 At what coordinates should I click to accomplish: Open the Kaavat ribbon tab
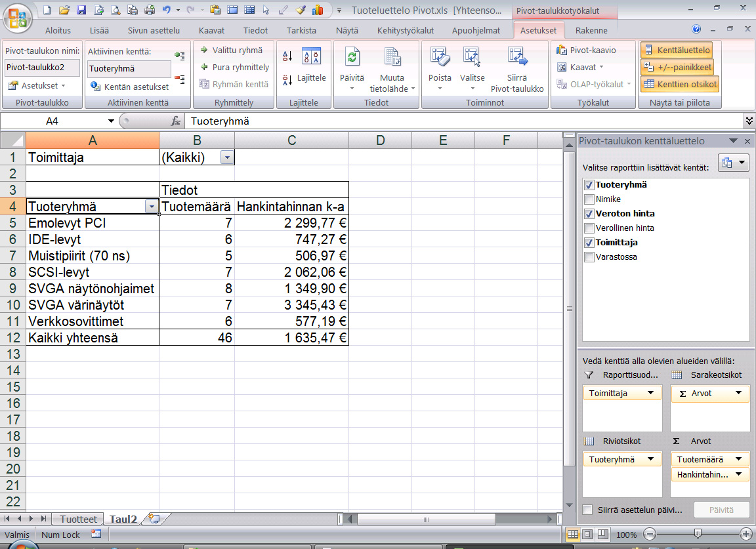212,30
